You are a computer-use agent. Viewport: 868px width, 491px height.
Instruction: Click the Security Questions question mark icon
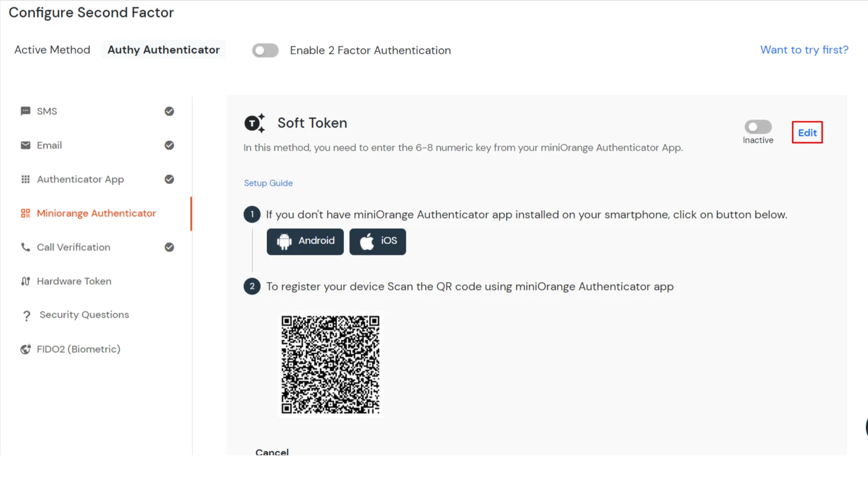27,315
